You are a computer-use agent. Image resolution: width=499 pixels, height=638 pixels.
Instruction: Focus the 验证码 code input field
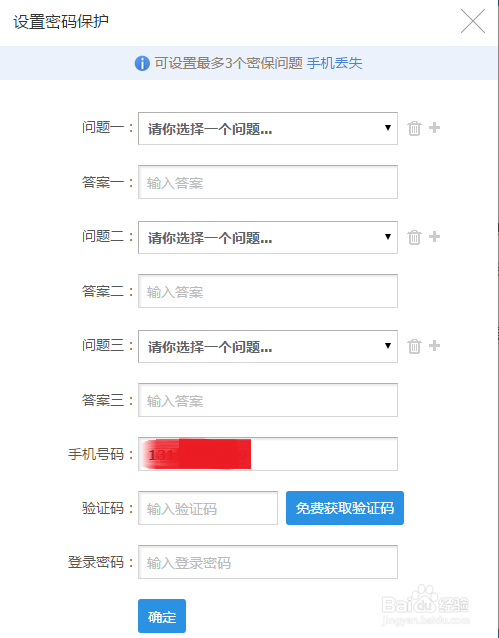[208, 508]
